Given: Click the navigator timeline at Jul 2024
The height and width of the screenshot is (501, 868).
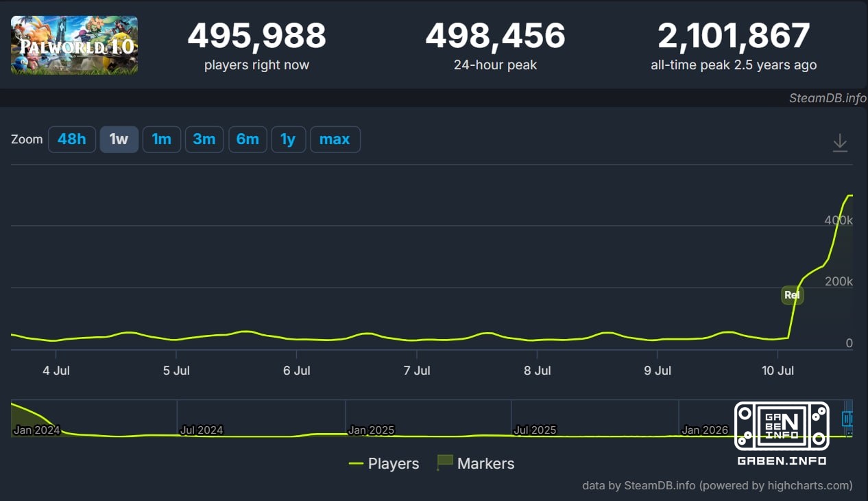Looking at the screenshot, I should [x=202, y=430].
